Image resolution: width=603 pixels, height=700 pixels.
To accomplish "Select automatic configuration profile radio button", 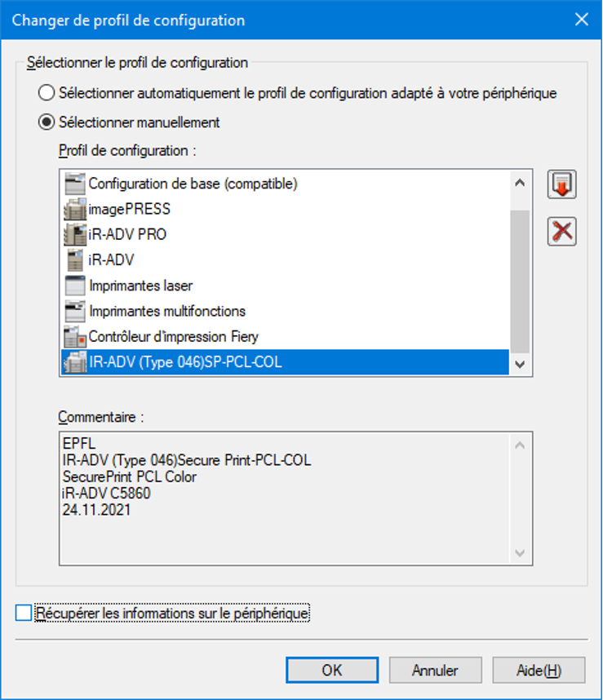I will coord(47,94).
